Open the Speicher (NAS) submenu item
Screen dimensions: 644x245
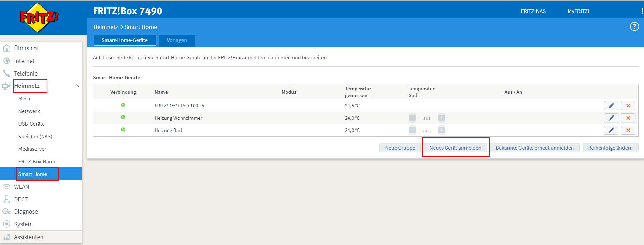[35, 137]
